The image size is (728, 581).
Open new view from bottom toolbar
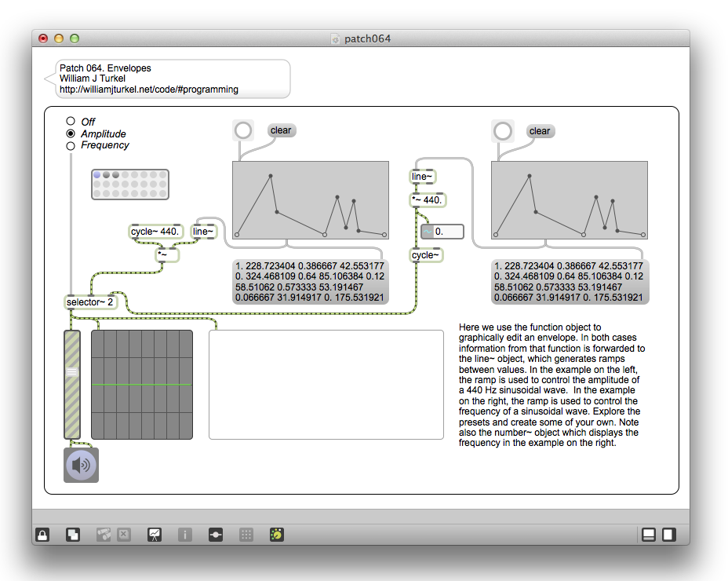point(72,535)
